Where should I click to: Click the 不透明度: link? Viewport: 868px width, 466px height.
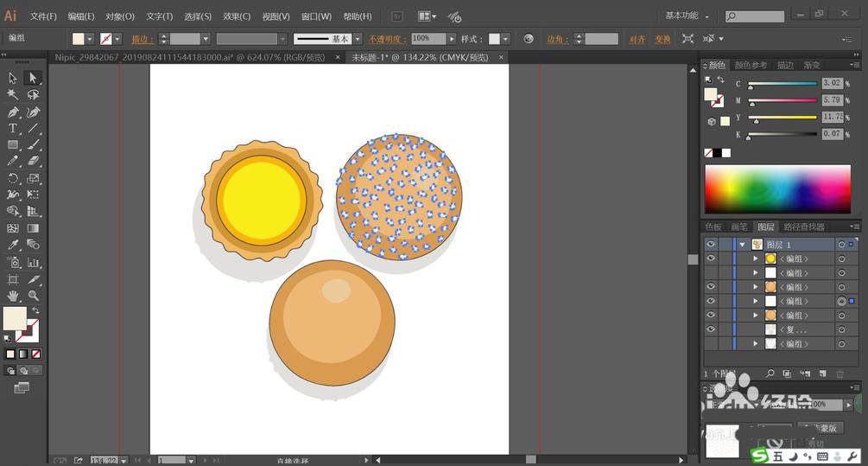tap(388, 40)
